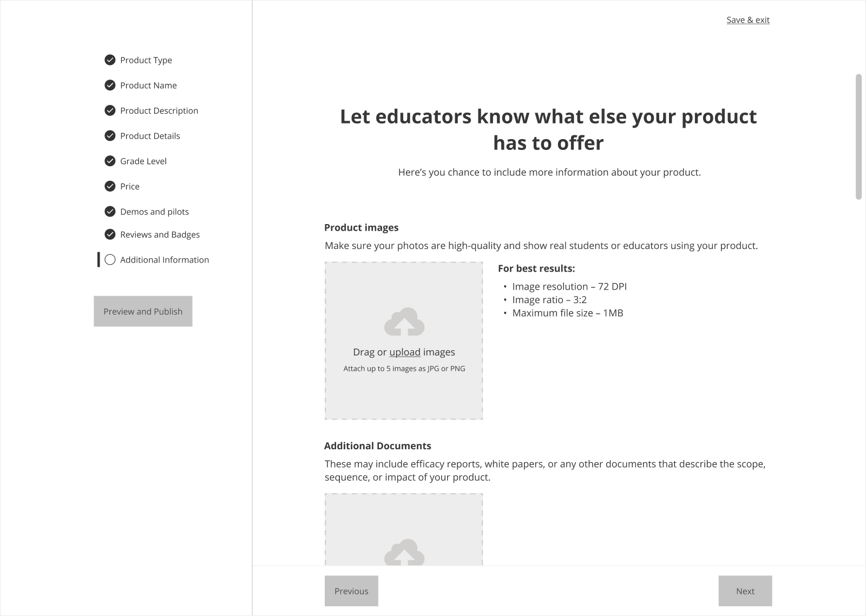866x616 pixels.
Task: Click the Grade Level checkmark icon
Action: click(110, 161)
